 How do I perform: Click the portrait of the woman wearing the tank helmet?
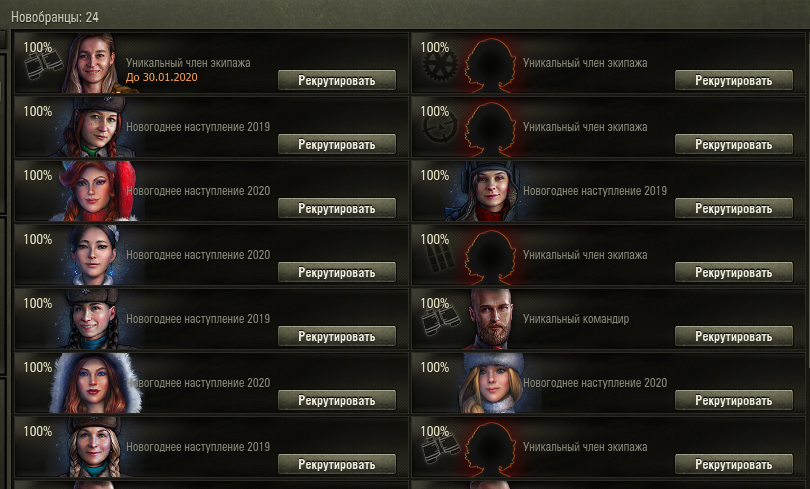point(488,191)
